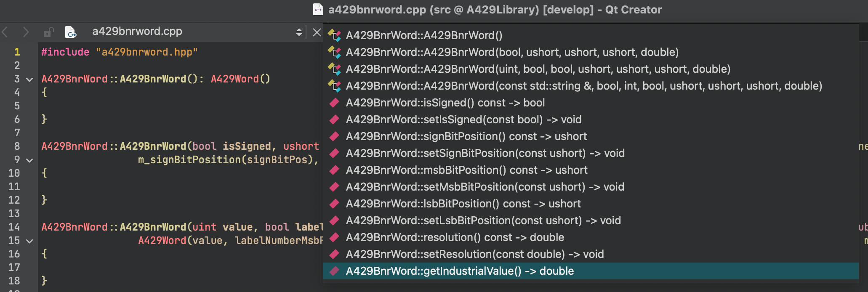
Task: Collapse the code fold at line 15
Action: click(x=29, y=241)
